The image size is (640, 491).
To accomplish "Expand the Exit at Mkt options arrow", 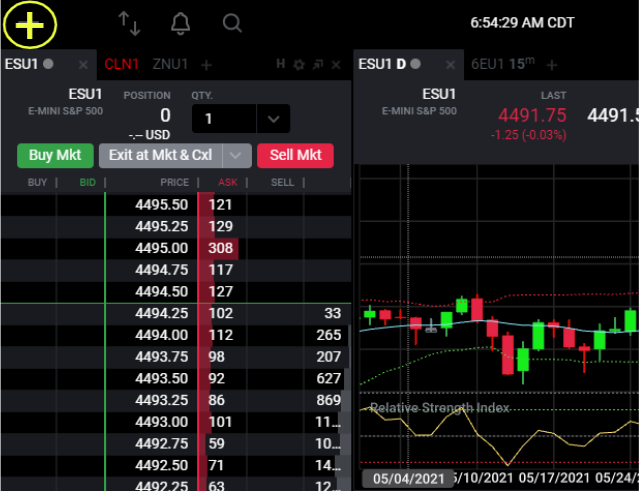I will coord(236,156).
